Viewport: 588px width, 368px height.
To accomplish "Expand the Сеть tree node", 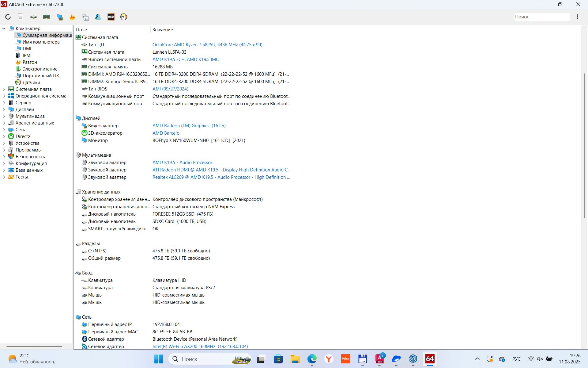I will click(x=4, y=130).
